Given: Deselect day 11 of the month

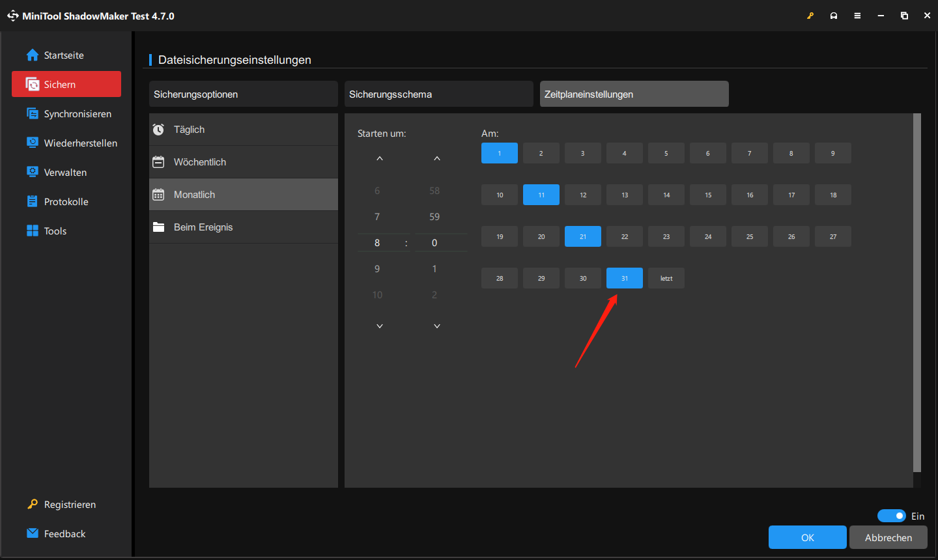Looking at the screenshot, I should tap(541, 195).
